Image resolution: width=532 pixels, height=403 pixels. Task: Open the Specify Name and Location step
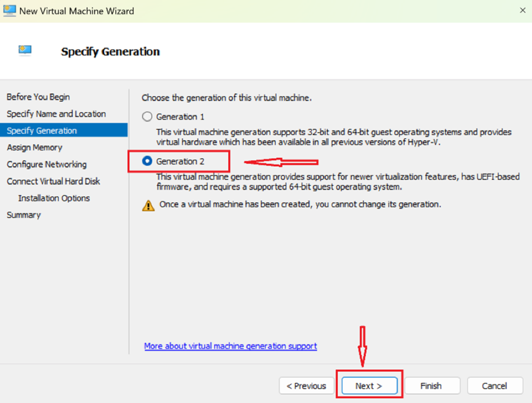coord(56,114)
